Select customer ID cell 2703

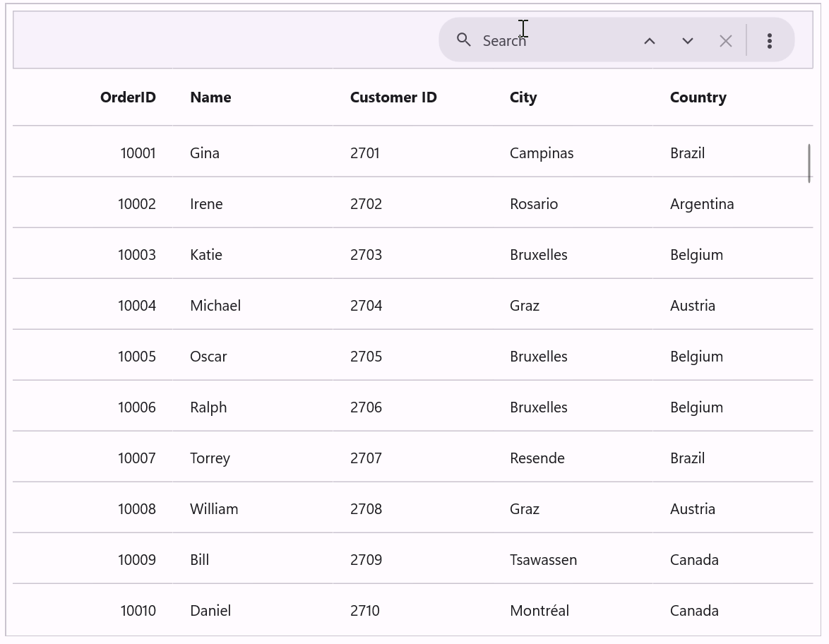pos(366,255)
